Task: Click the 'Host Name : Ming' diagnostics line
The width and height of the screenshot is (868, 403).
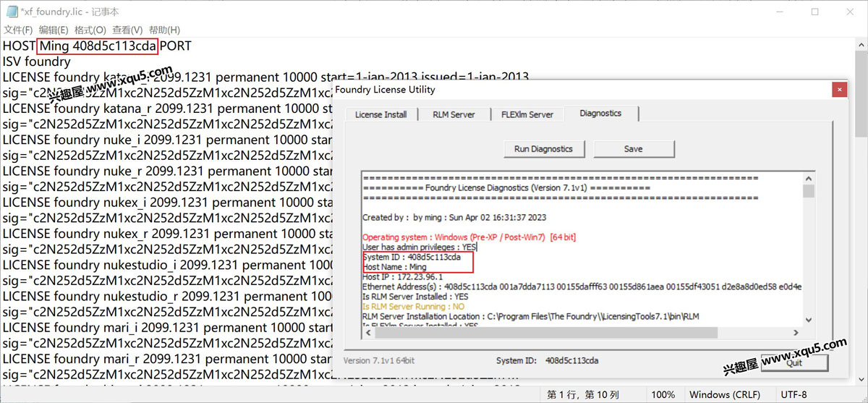Action: click(395, 267)
